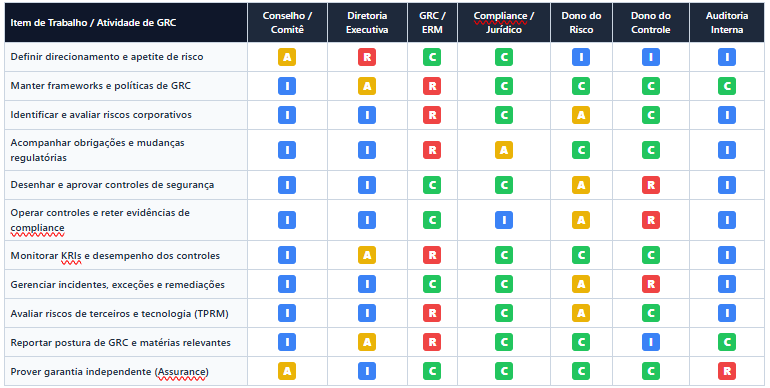Select the C badge for Manter frameworks under Auditoria Interna
The width and height of the screenshot is (770, 388).
[x=727, y=86]
